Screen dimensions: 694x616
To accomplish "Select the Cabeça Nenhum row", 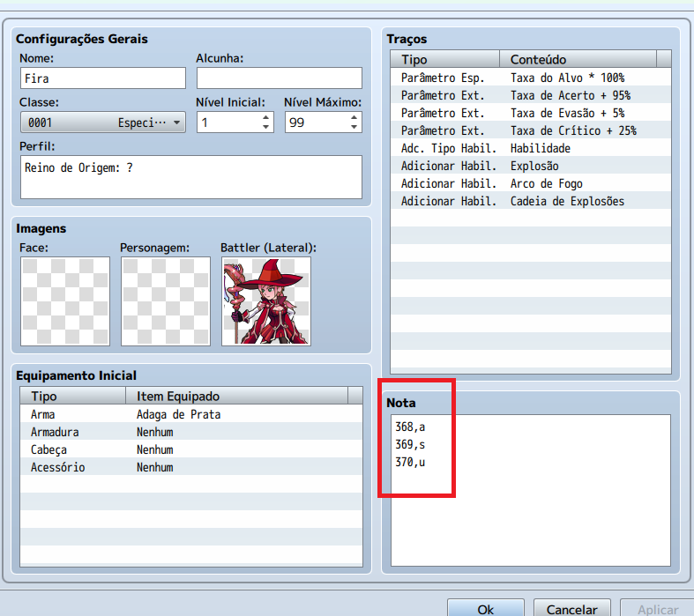I will [x=191, y=449].
